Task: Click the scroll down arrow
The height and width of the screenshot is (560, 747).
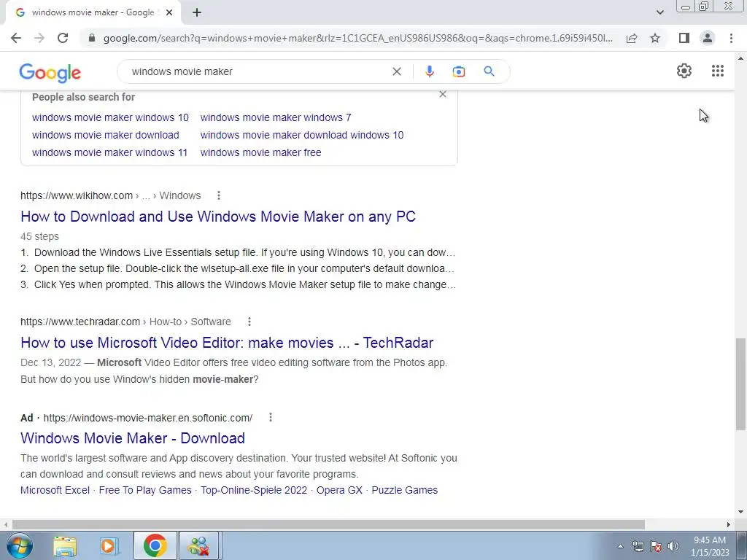Action: tap(740, 513)
